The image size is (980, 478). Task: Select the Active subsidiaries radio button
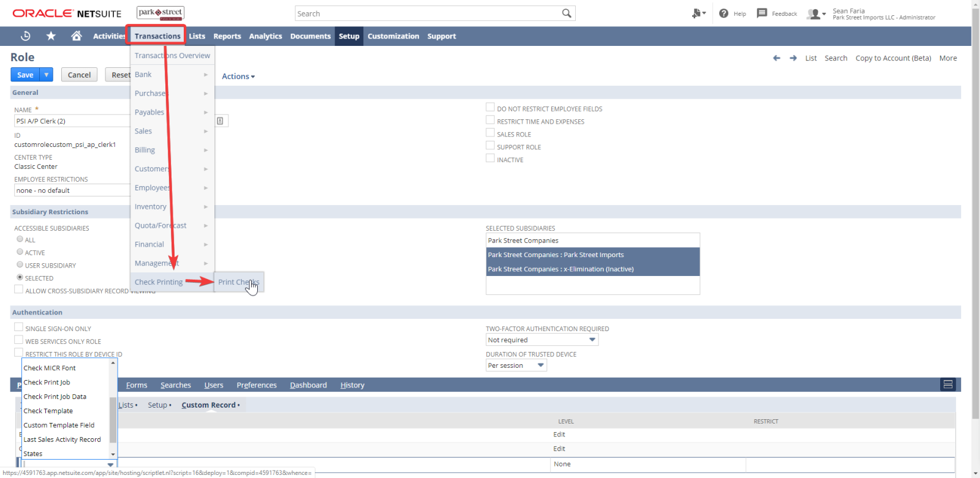coord(20,252)
